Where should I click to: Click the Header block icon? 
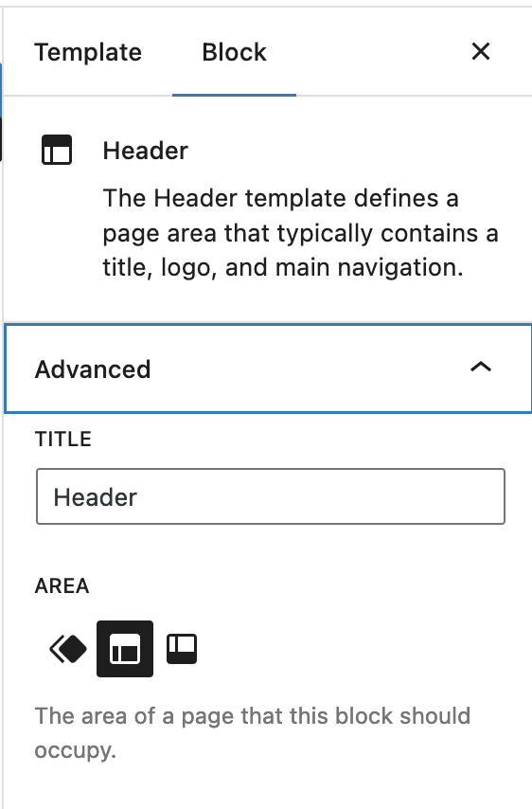click(57, 150)
